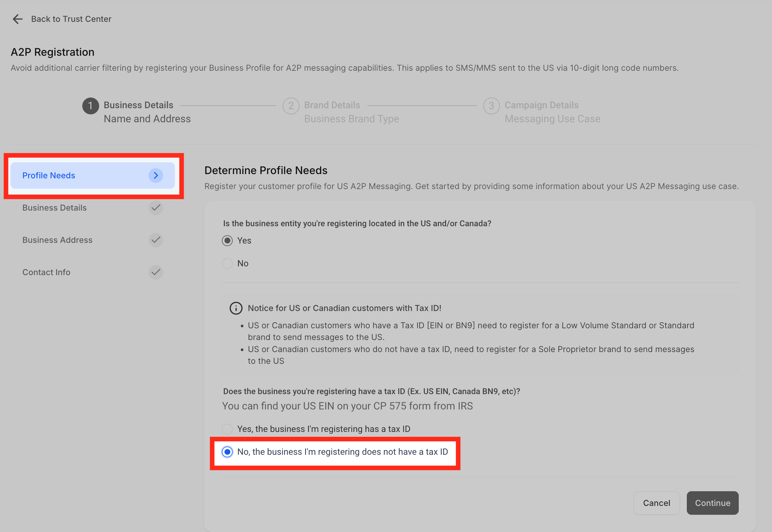This screenshot has height=532, width=772.
Task: Click the step 2 Brand Details circle
Action: coord(291,106)
